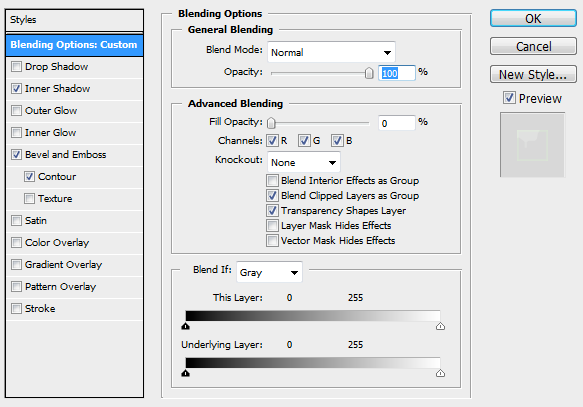Click the OK button
Screen dimensions: 583x407
pyautogui.click(x=533, y=19)
